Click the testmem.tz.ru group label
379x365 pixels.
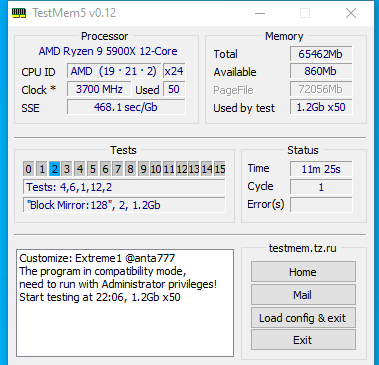pos(303,248)
